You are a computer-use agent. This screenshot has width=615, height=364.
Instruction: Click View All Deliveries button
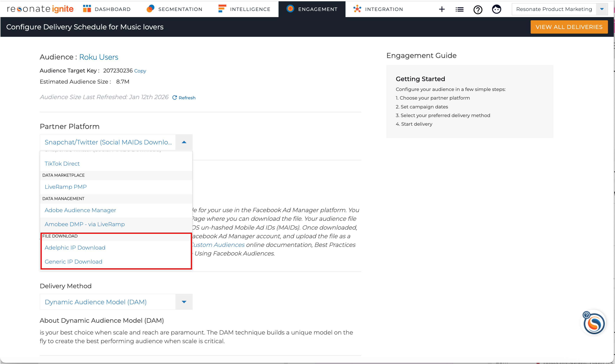click(x=569, y=27)
